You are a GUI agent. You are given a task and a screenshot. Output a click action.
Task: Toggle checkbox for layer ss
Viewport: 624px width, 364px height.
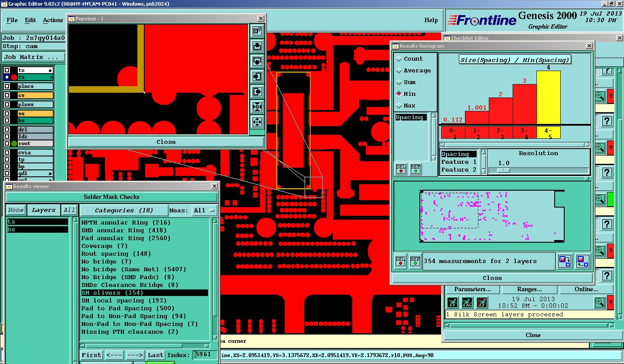(7, 114)
